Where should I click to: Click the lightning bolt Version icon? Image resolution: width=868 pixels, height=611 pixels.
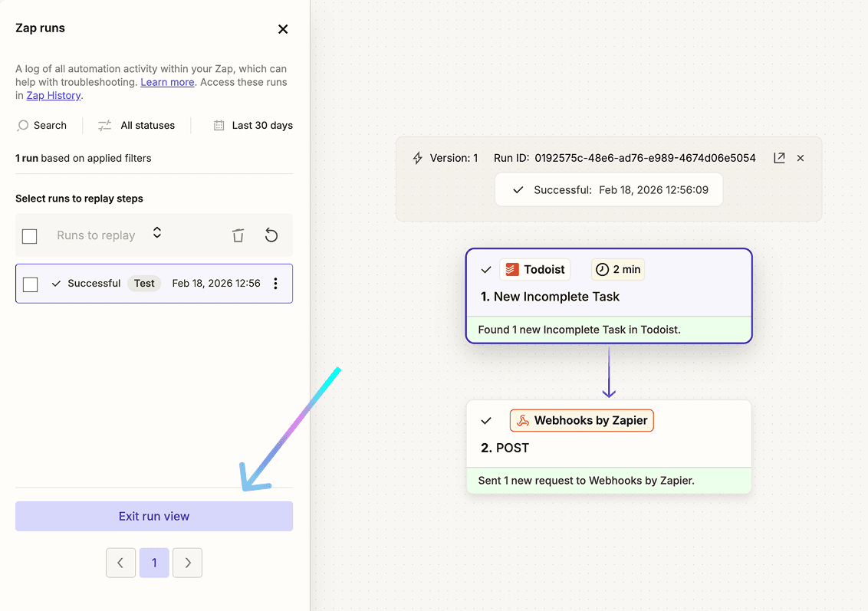point(418,158)
